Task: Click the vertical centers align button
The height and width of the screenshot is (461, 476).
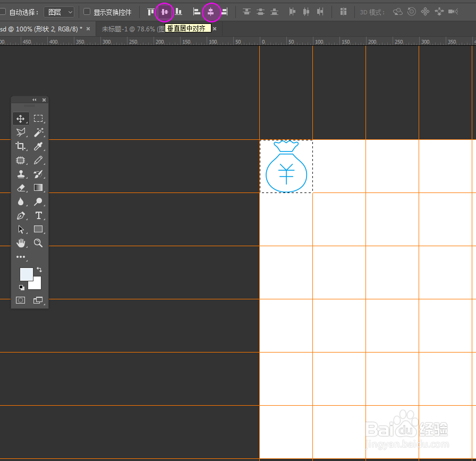Action: (165, 12)
